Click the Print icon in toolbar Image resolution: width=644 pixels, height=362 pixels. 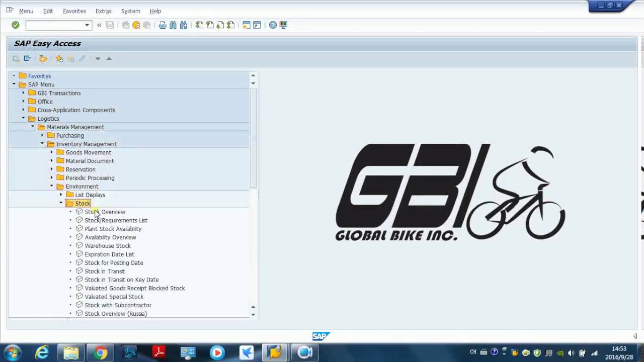162,25
